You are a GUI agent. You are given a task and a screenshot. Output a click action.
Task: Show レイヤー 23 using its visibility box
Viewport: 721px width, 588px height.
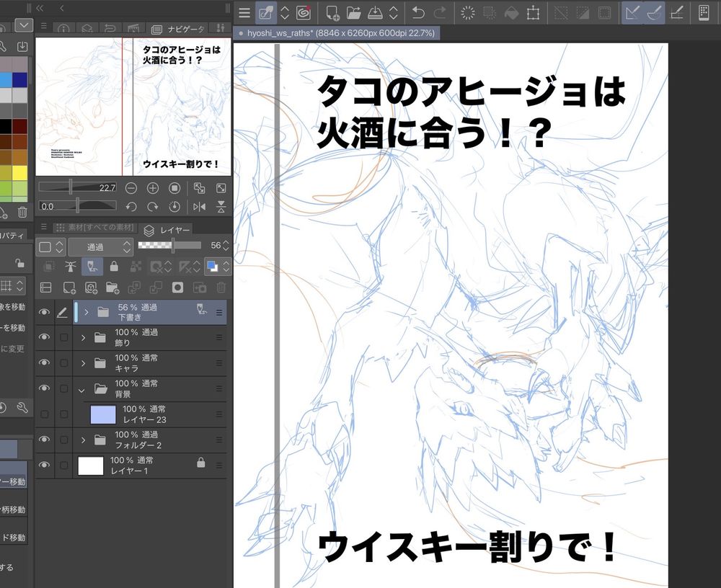[x=44, y=414]
